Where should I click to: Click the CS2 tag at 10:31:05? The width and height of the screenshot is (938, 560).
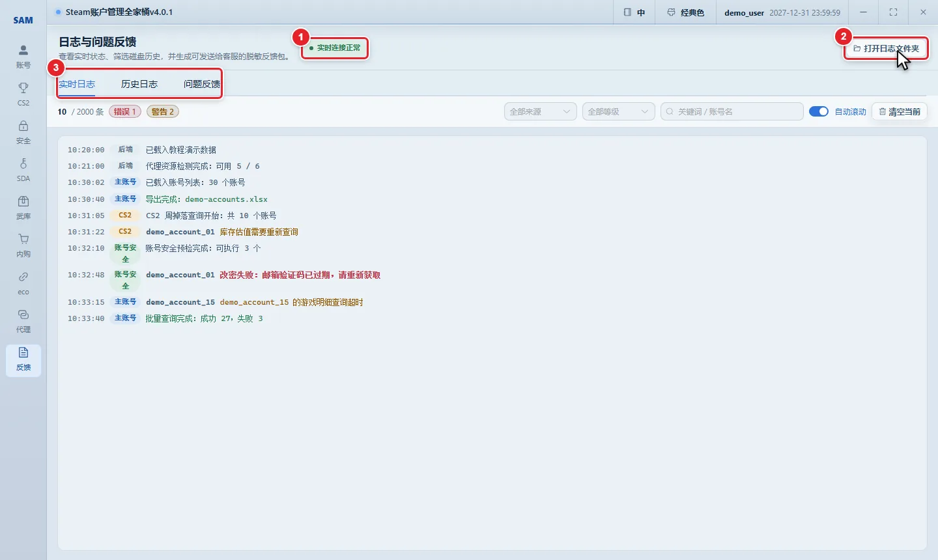[x=125, y=216]
